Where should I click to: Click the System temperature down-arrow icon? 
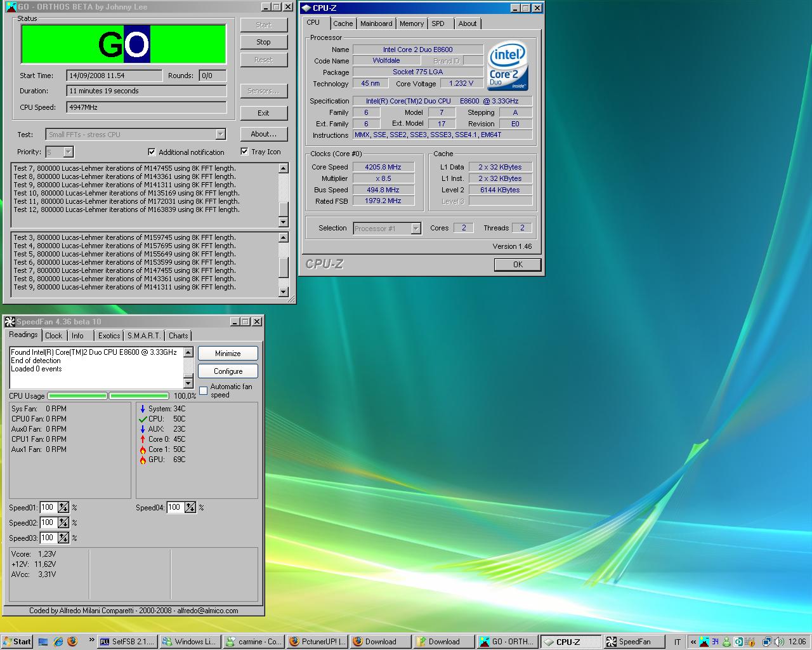click(x=143, y=409)
